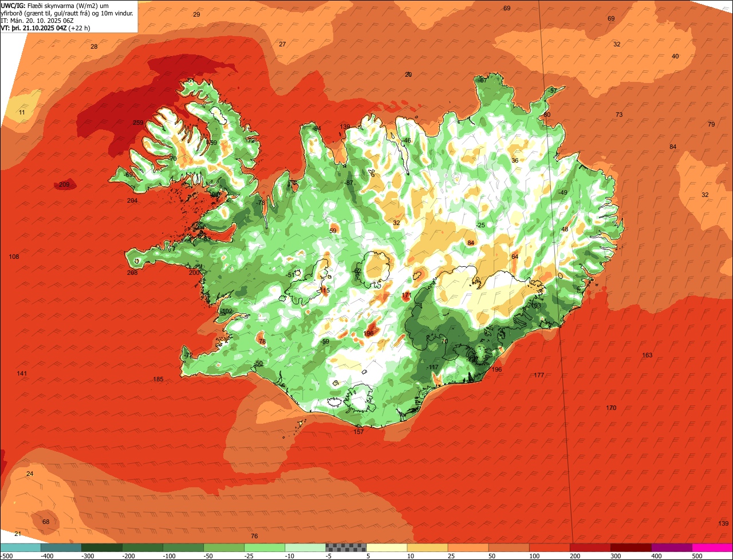Click the map value 208 near Snæfellsnes
The width and height of the screenshot is (733, 560).
coord(132,273)
